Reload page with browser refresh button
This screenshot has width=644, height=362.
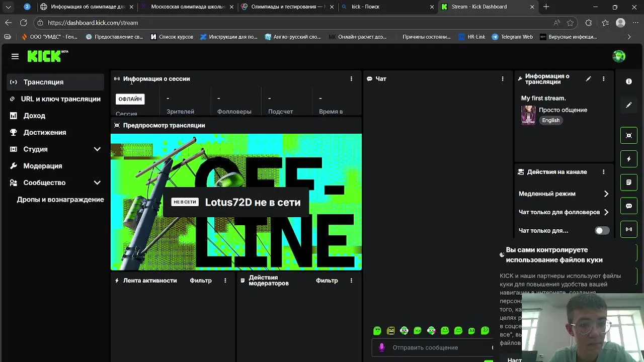pos(23,23)
